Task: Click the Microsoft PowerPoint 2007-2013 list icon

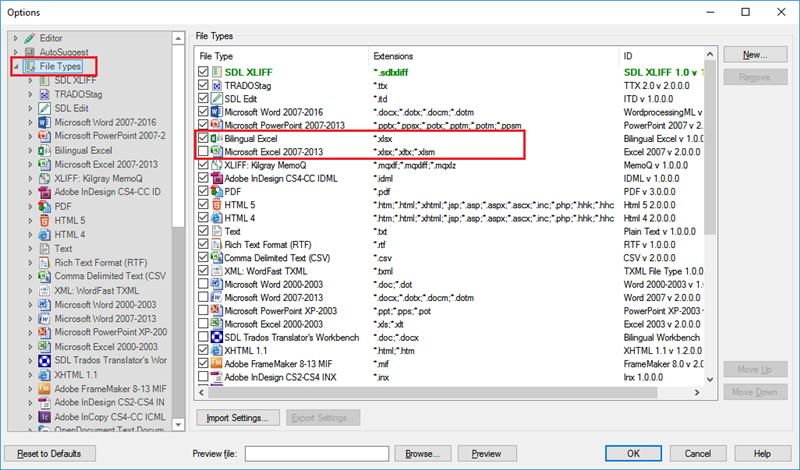Action: coord(217,125)
